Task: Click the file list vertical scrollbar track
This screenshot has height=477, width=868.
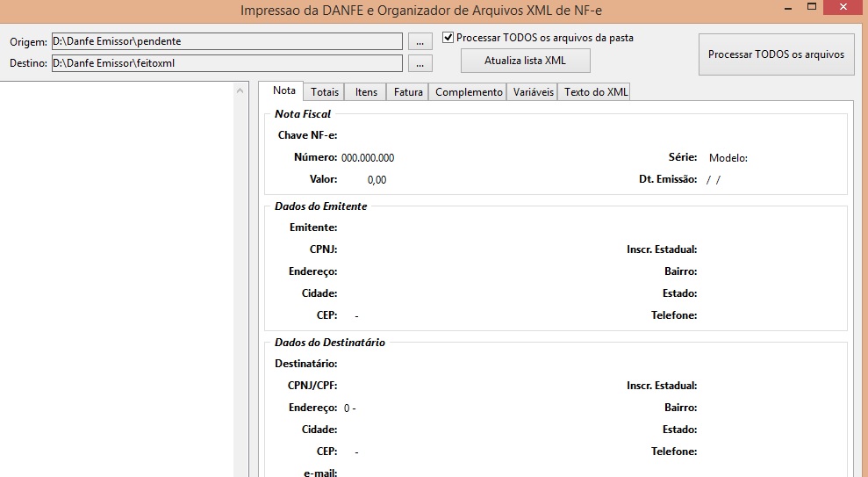Action: click(241, 281)
